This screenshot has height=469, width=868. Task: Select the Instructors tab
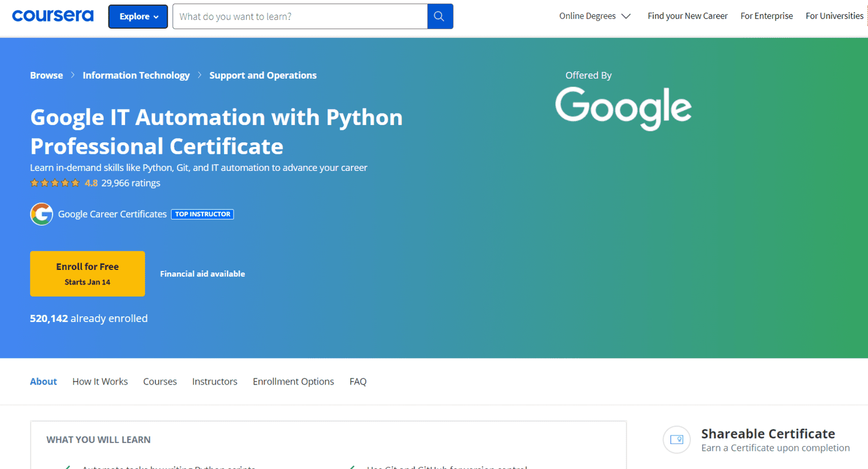click(x=214, y=381)
